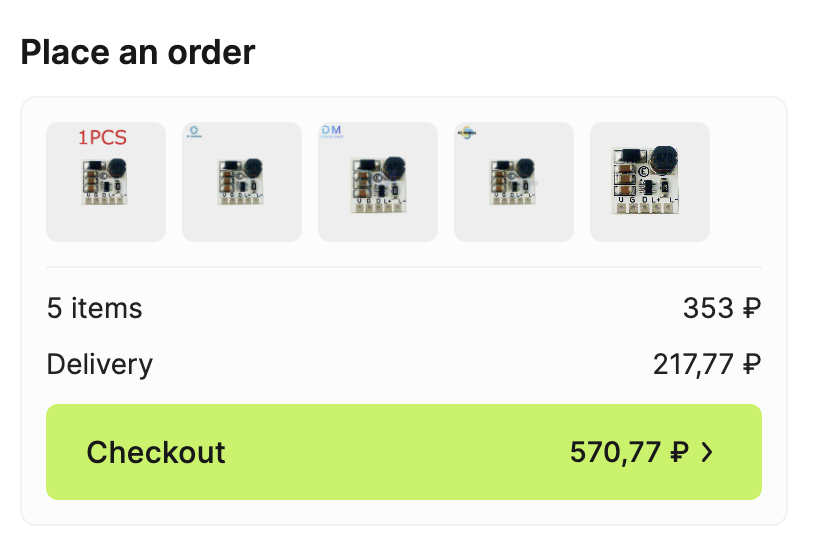
Task: Click the 353 ₽ items price
Action: click(x=722, y=308)
